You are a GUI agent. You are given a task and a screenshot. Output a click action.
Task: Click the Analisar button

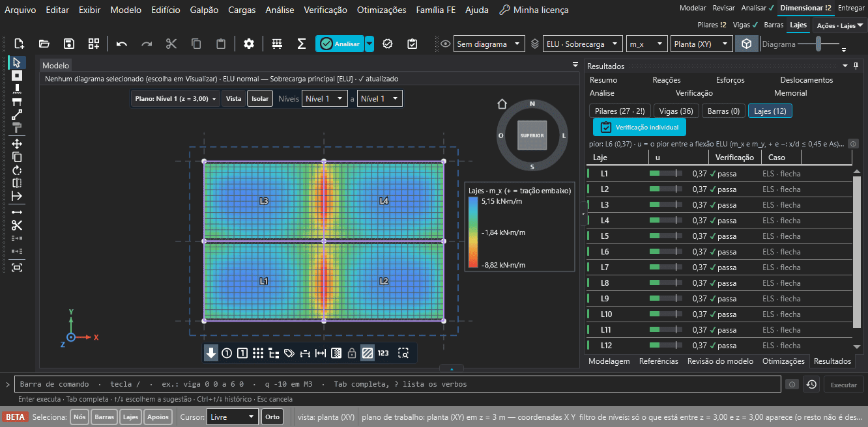click(340, 44)
